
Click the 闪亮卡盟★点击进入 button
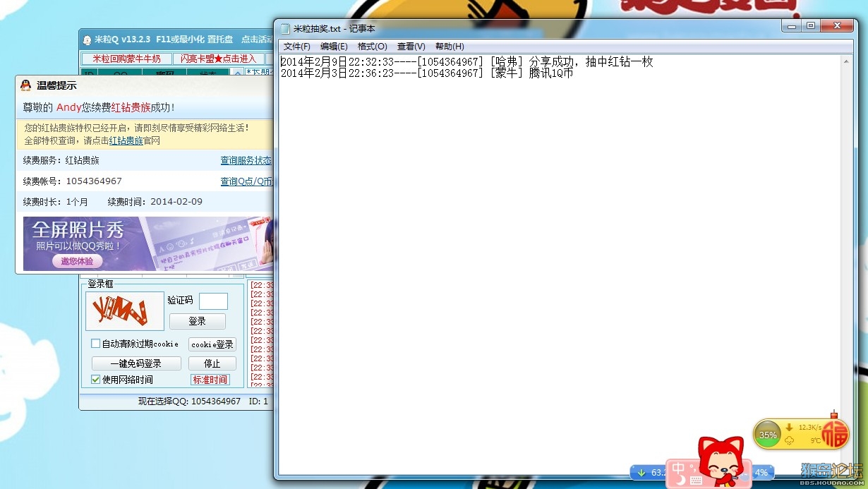click(219, 59)
